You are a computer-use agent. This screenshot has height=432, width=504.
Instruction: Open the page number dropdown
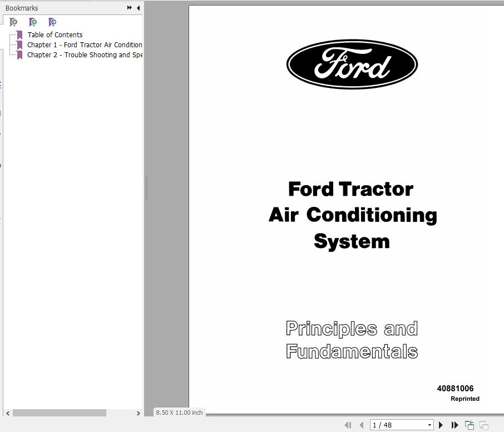click(x=430, y=425)
